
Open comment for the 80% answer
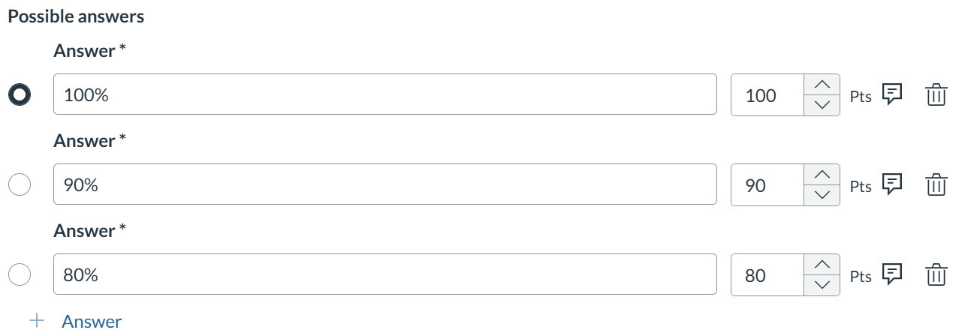[891, 274]
